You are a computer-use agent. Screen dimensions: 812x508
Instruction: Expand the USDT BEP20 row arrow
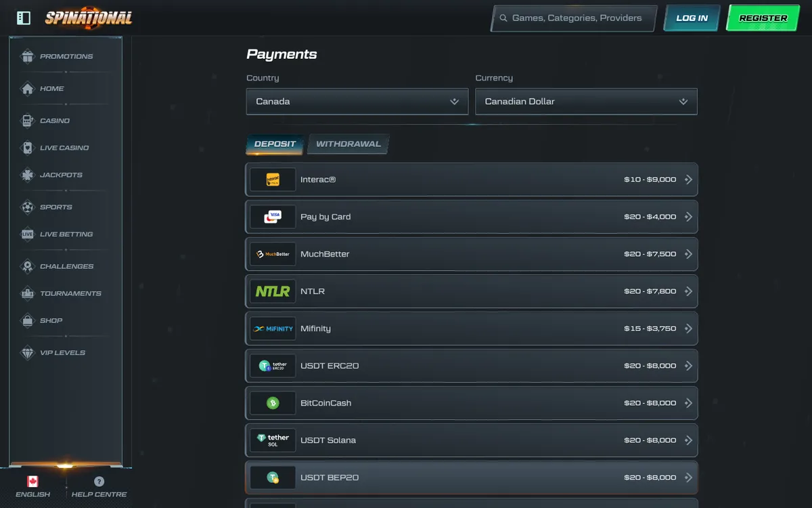[688, 478]
